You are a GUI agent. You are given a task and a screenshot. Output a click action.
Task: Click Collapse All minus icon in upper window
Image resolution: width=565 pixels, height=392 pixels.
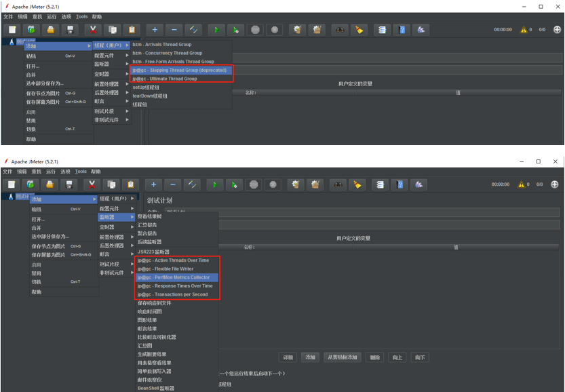point(174,30)
